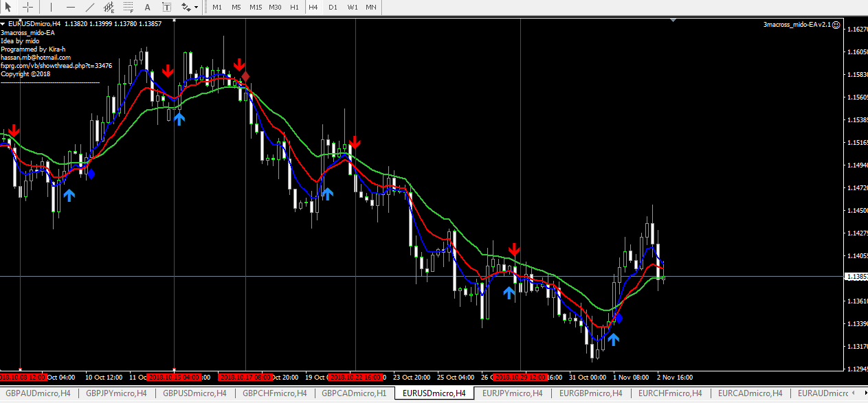Select the horizontal line drawing tool
Screen dimensions: 868x403
70,7
